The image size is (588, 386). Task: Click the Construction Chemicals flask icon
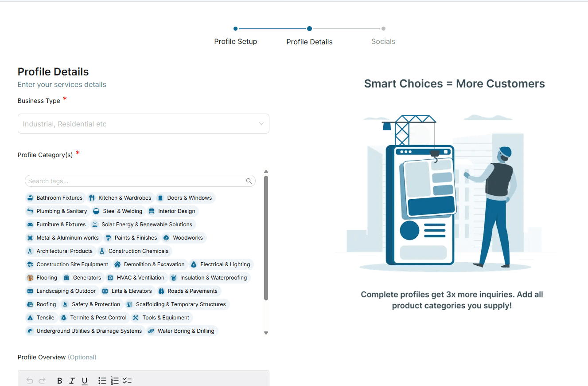tap(102, 251)
